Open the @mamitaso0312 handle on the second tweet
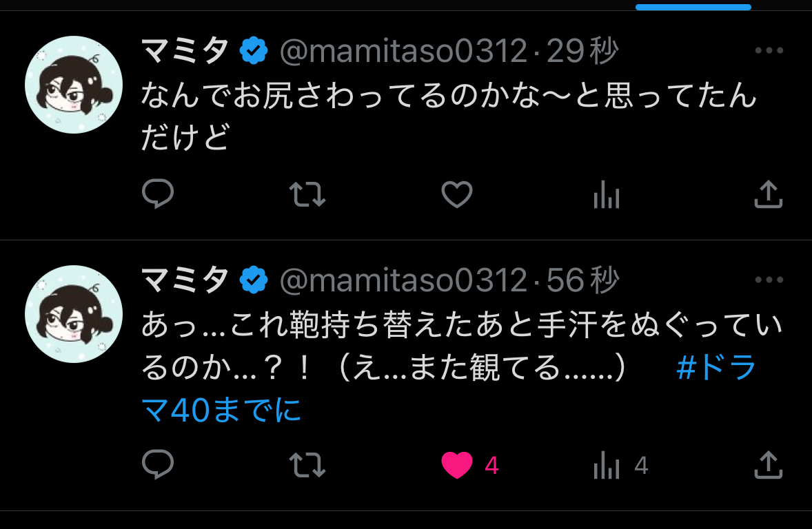 click(403, 280)
